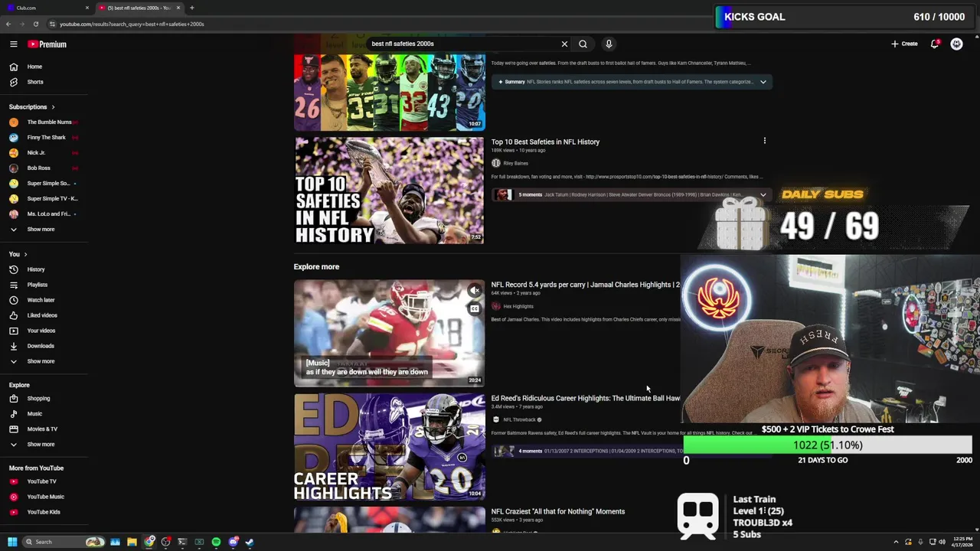Click the browser address bar URL
The image size is (980, 551).
point(132,24)
